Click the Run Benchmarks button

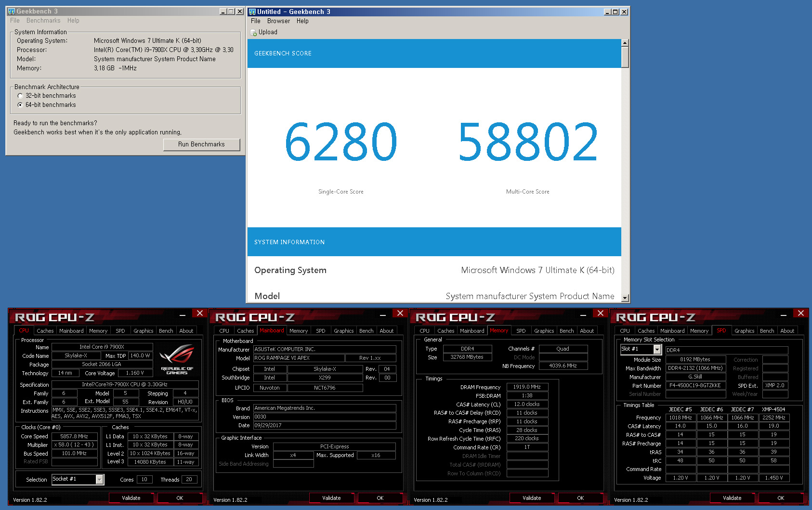click(201, 144)
